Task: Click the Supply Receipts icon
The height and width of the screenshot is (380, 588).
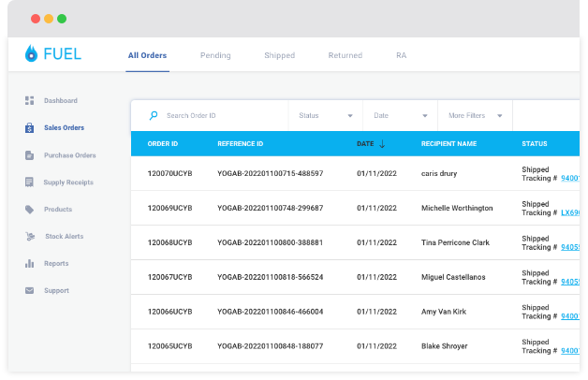Action: click(x=29, y=183)
